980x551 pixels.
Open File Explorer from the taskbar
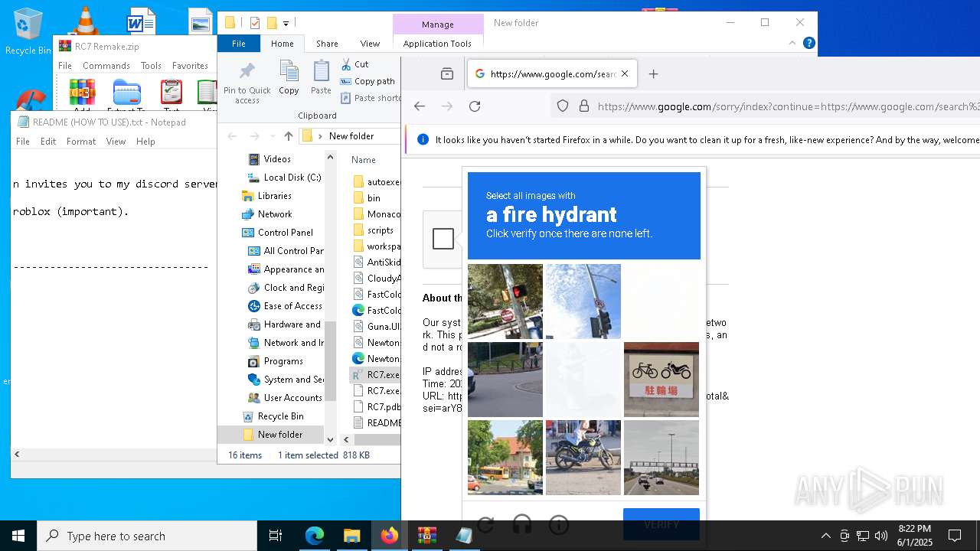[x=351, y=536]
